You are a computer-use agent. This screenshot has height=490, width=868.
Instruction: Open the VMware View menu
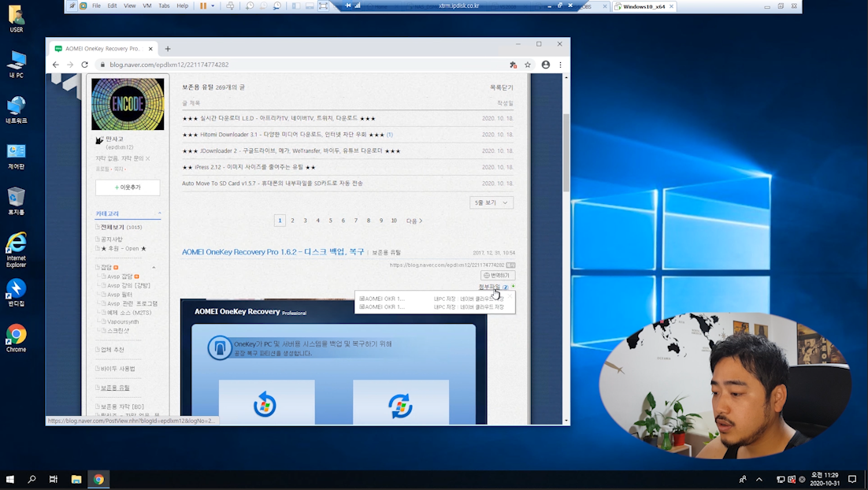click(x=129, y=6)
